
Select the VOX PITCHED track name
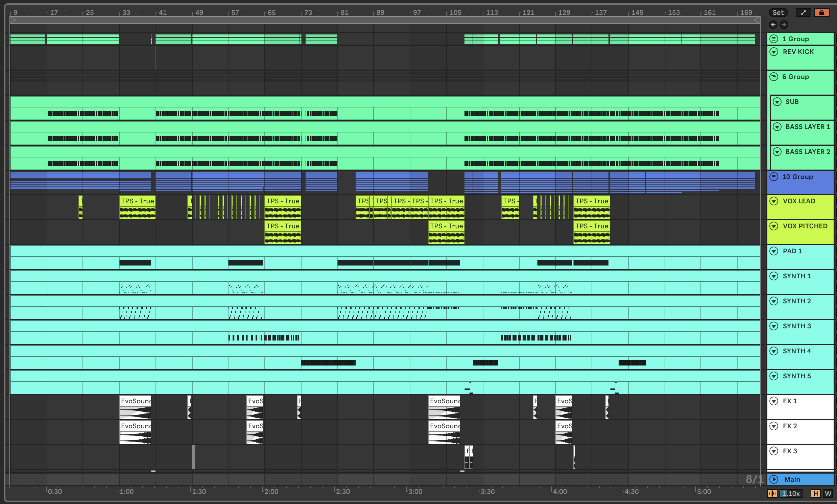coord(805,226)
